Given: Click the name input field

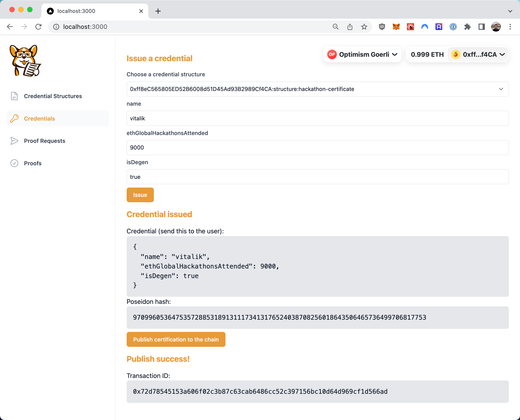Looking at the screenshot, I should (x=318, y=118).
